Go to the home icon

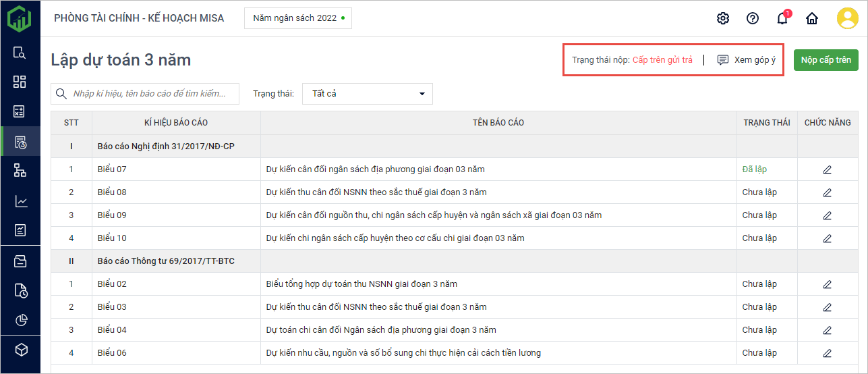(812, 18)
